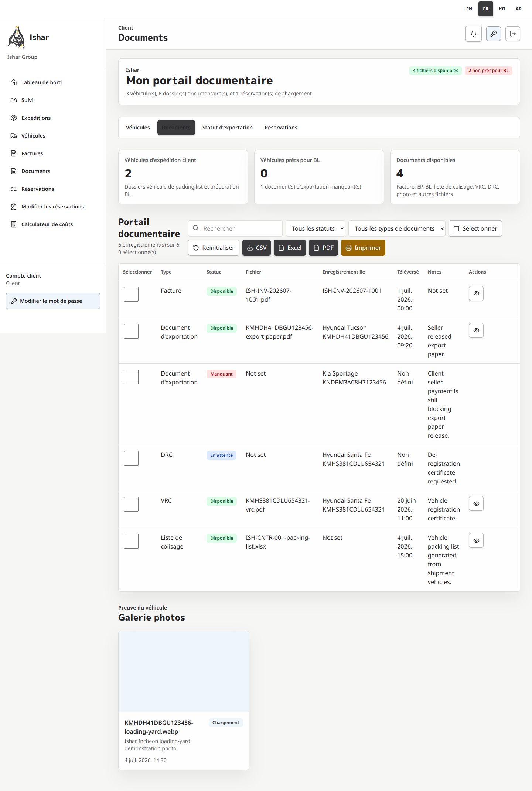Open Tableau de bord from sidebar
Viewport: 532px width, 791px height.
coord(53,82)
